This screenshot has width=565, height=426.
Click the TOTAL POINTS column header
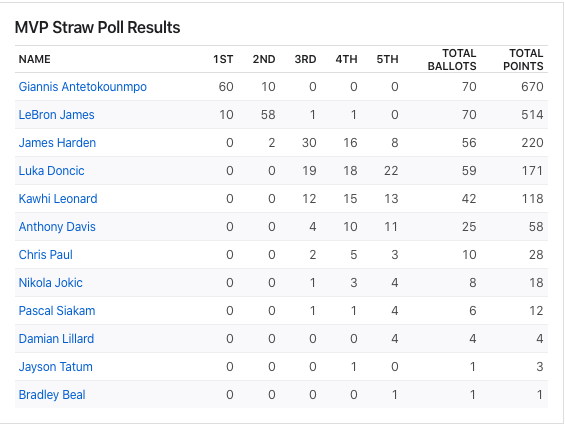523,59
